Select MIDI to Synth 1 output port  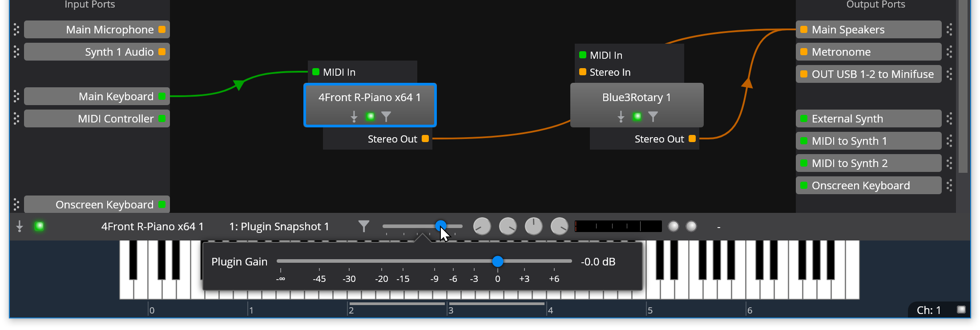click(x=869, y=141)
